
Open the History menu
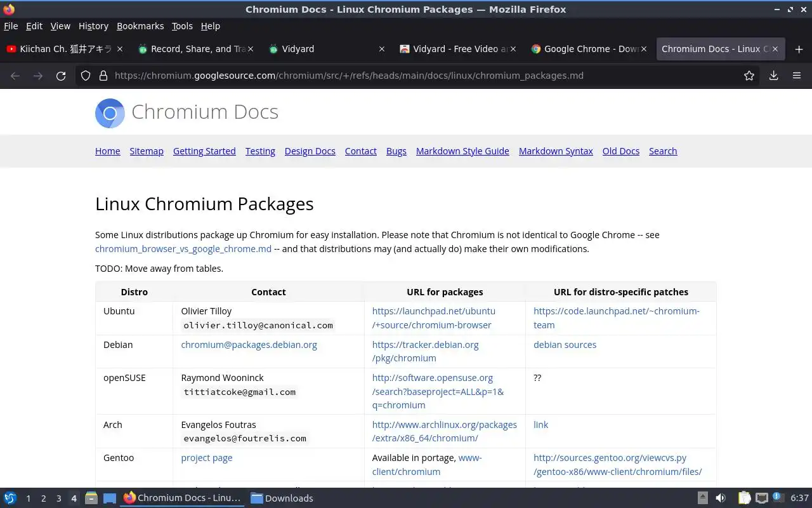93,26
